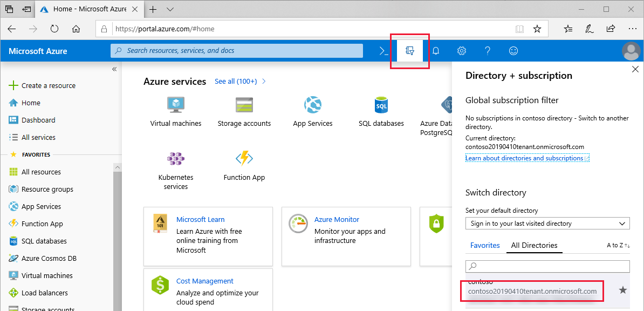644x311 pixels.
Task: Open the feedback smiley icon
Action: pos(513,51)
